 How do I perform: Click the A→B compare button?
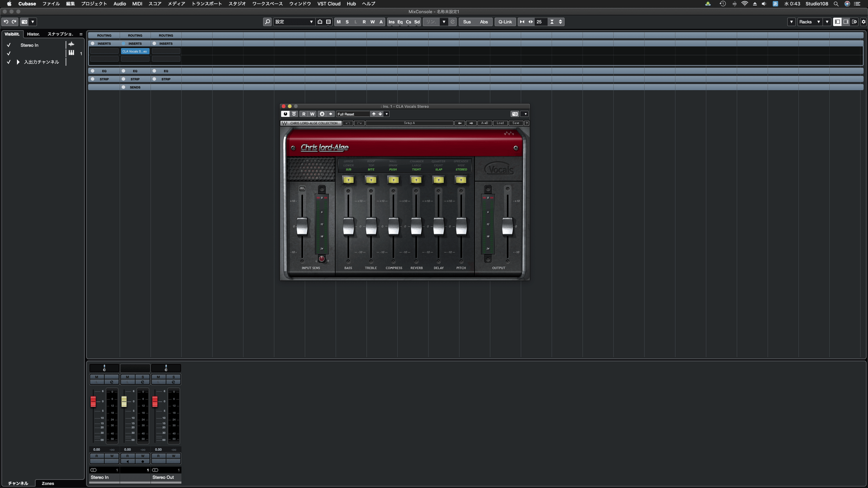coord(484,123)
